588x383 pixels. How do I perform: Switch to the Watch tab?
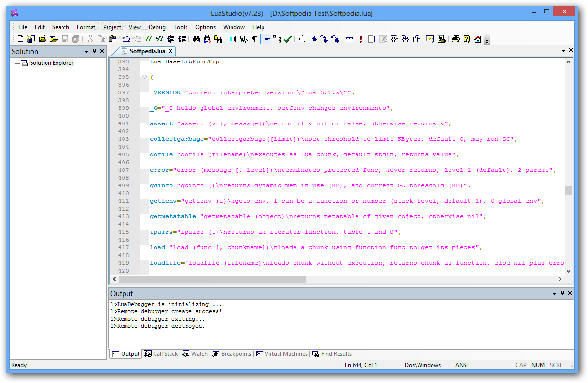coord(195,354)
